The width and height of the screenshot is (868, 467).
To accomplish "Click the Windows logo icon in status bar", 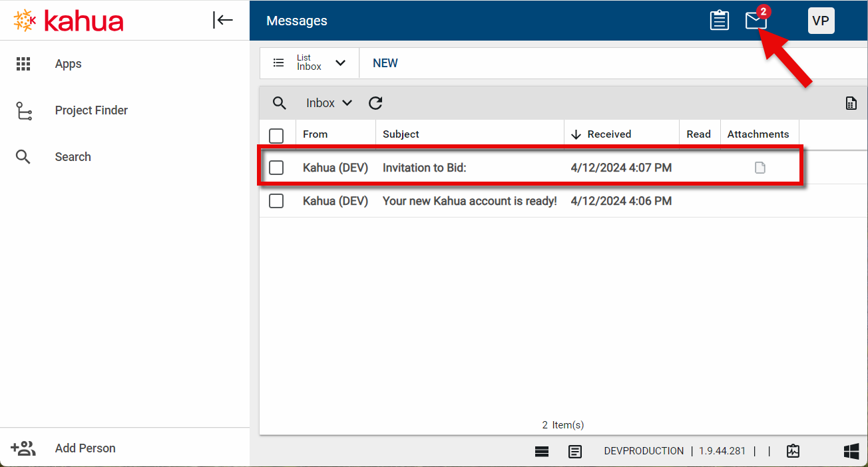I will (851, 451).
